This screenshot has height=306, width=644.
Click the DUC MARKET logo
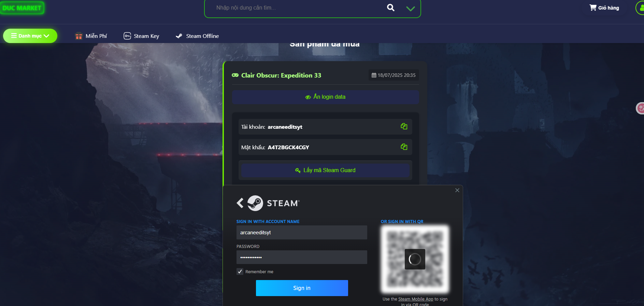pyautogui.click(x=22, y=8)
